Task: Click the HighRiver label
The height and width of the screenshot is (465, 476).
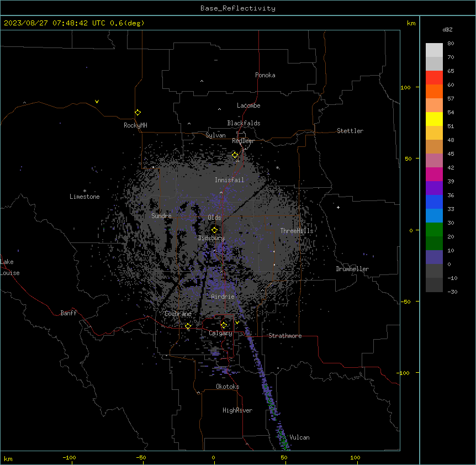Action: point(237,410)
